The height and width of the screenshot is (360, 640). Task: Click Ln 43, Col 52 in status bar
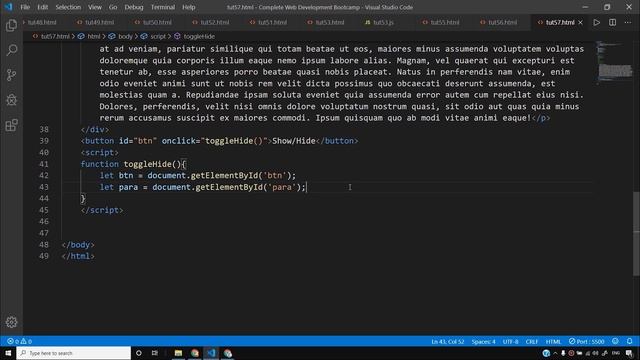448,341
